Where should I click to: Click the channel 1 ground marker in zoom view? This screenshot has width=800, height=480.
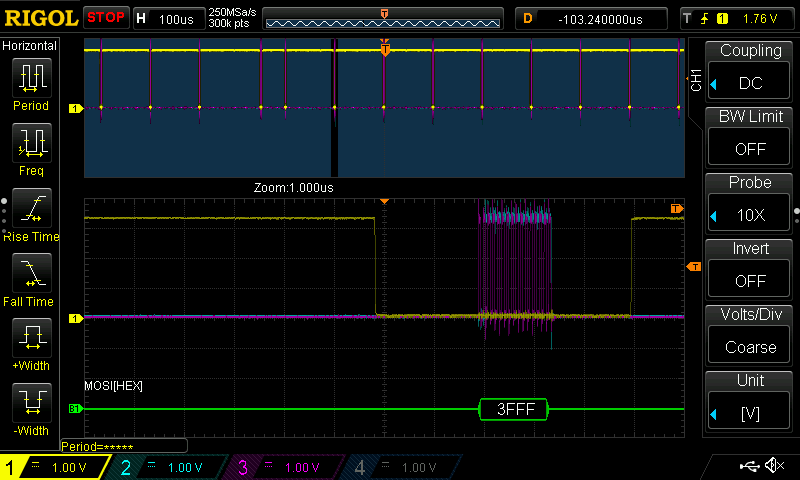tap(76, 318)
